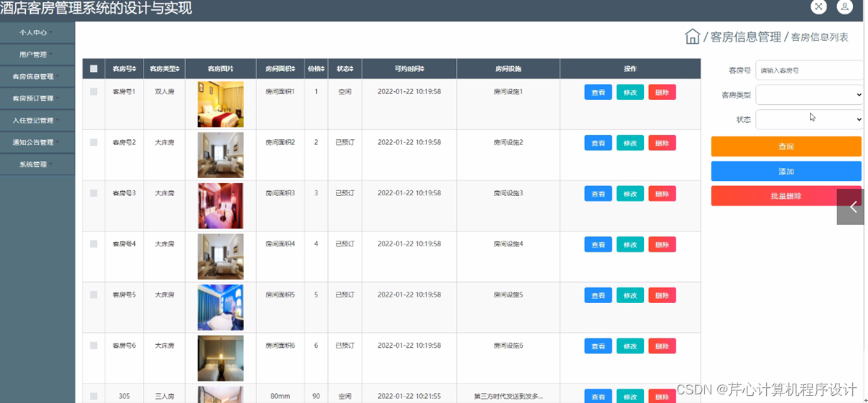Click the home icon in the breadcrumb
868x403 pixels.
pyautogui.click(x=692, y=37)
